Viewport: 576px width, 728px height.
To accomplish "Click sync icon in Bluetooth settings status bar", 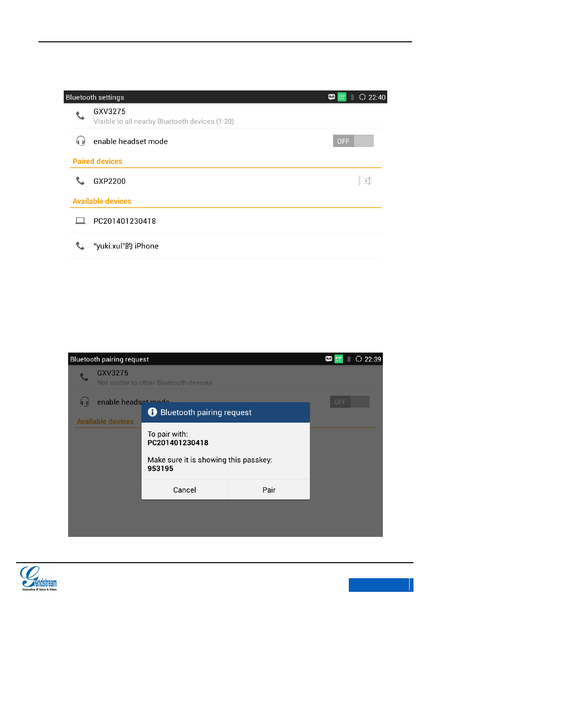I will pyautogui.click(x=362, y=97).
